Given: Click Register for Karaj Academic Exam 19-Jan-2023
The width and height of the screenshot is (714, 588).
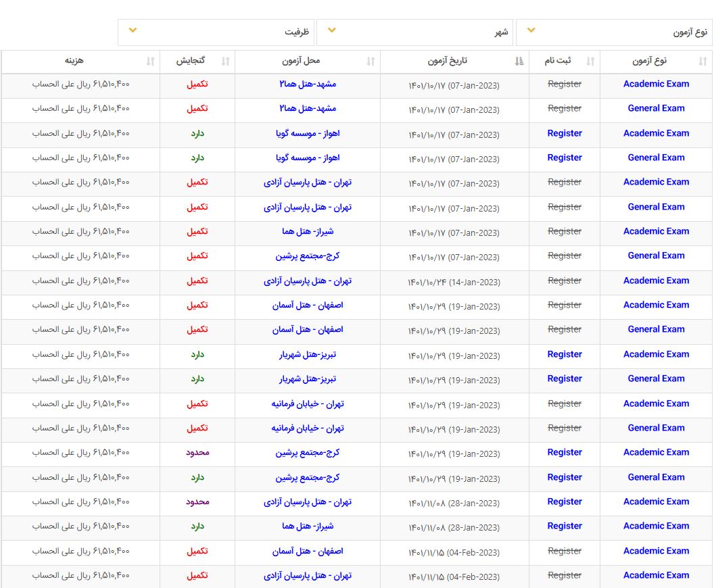Looking at the screenshot, I should tap(565, 452).
